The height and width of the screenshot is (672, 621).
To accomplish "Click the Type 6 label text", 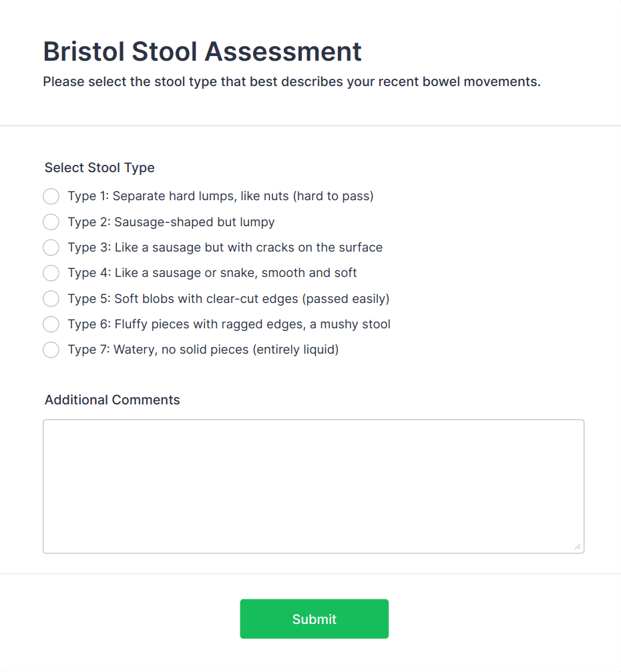I will 229,324.
